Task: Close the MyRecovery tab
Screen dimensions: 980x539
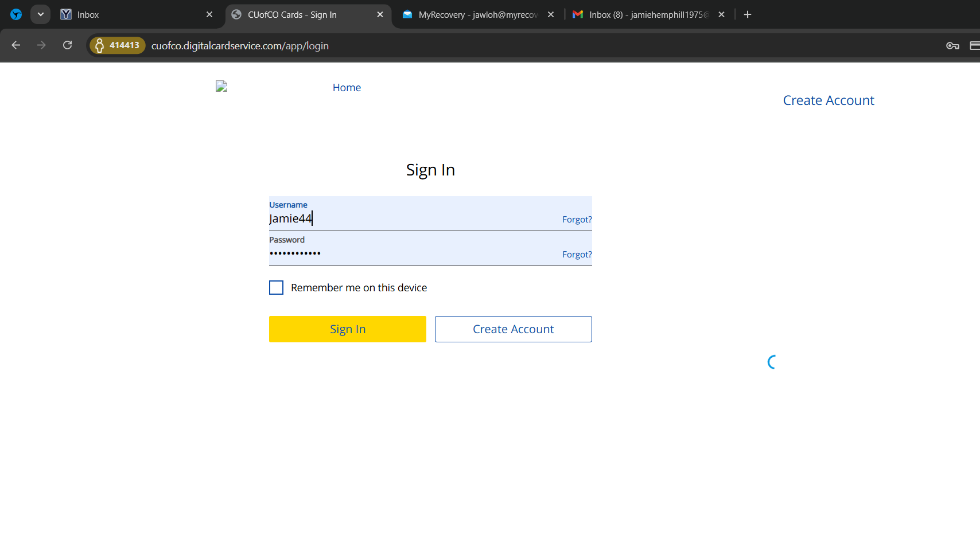Action: tap(551, 14)
